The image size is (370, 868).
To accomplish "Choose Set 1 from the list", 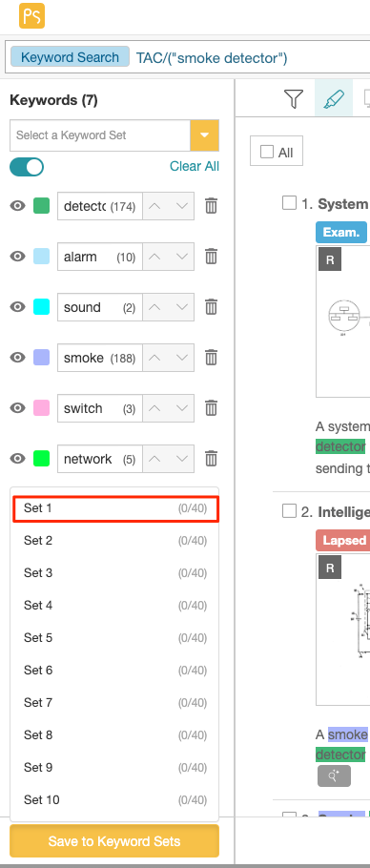I will coord(115,508).
